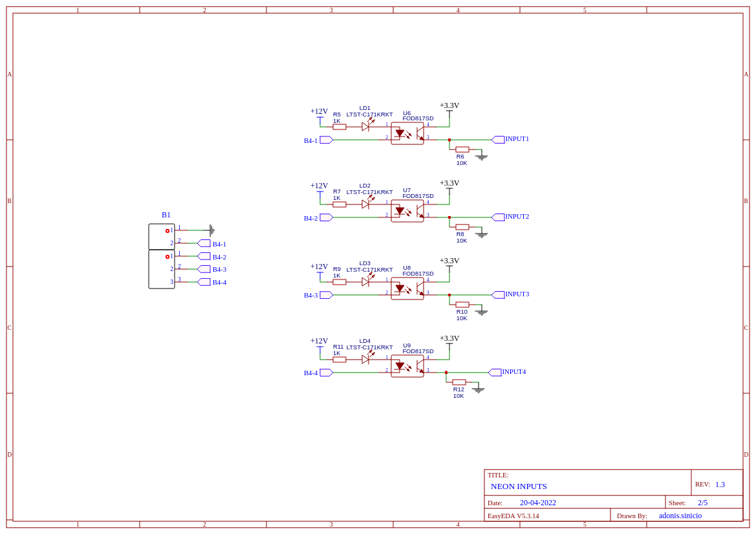Click the adonis.sinicio drawn-by field

click(x=680, y=515)
